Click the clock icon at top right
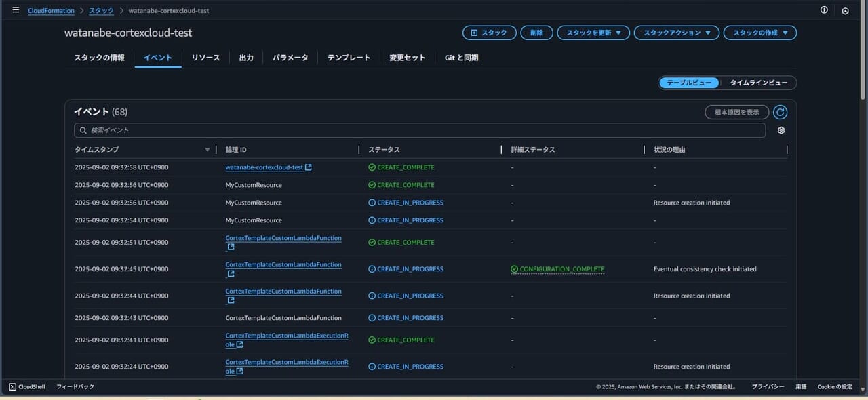 (x=845, y=11)
